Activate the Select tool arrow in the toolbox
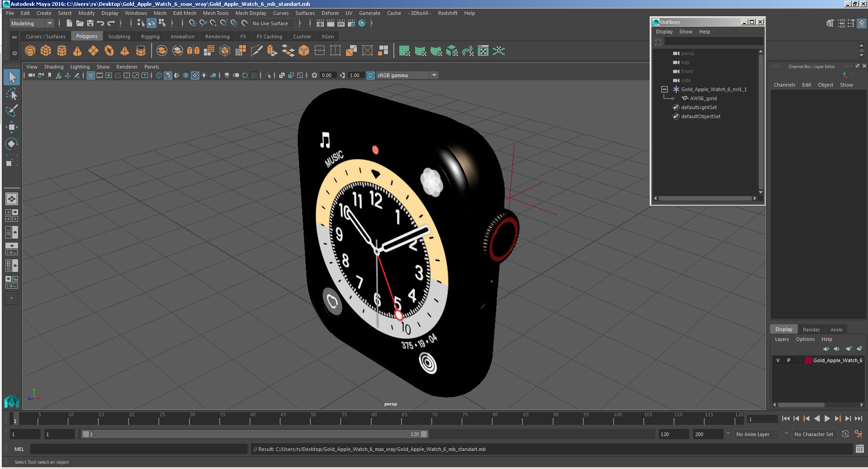Viewport: 868px width, 469px height. tap(12, 78)
